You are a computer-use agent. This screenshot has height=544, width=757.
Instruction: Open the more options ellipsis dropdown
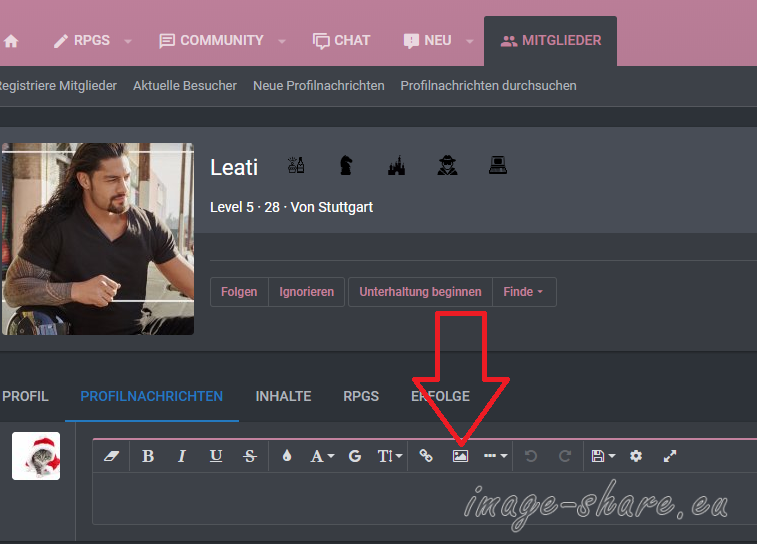click(495, 456)
